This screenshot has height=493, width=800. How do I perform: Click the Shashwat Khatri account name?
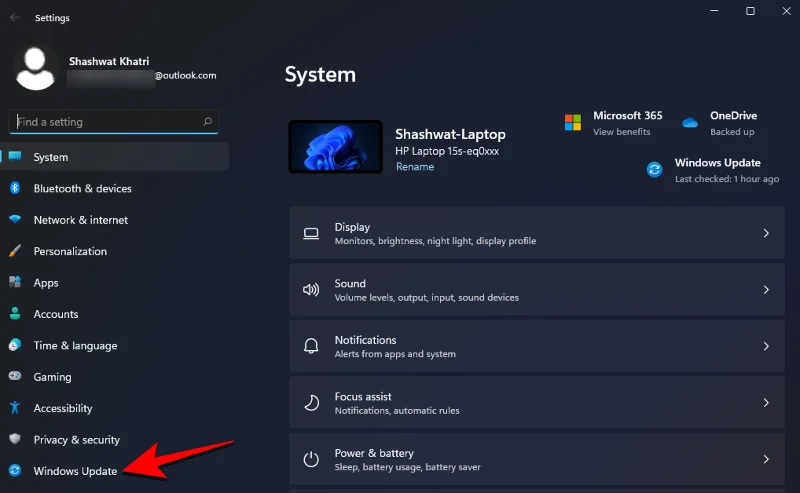109,61
